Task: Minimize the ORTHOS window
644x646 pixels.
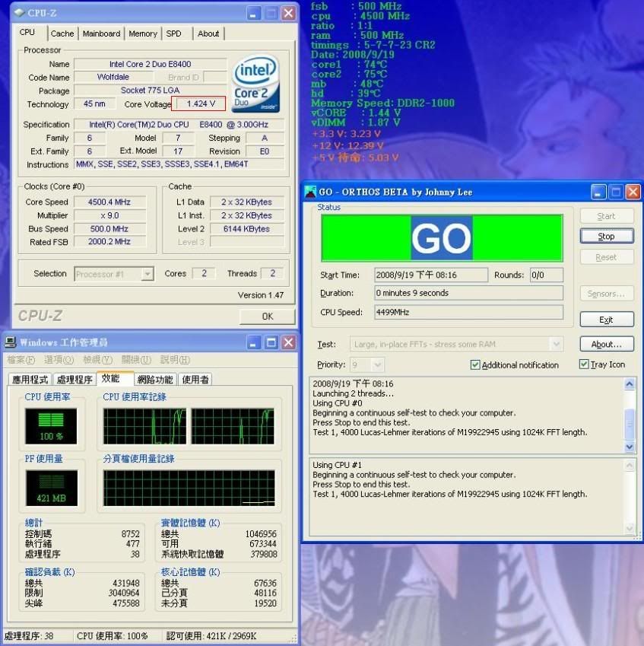Action: click(x=598, y=192)
